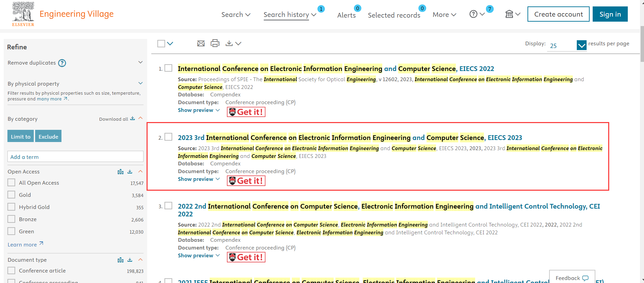This screenshot has width=644, height=283.
Task: Email the selected records via envelope icon
Action: pos(201,43)
